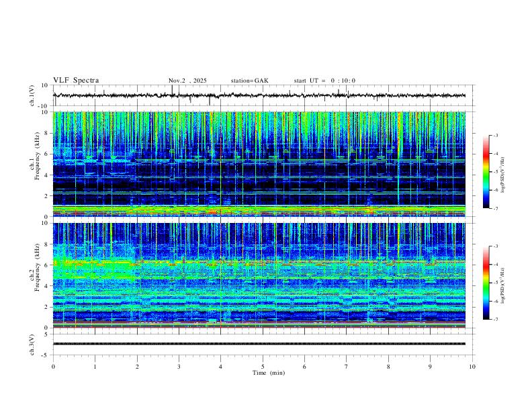Click the "1" tick on the Time axis
The height and width of the screenshot is (411, 532).
[95, 367]
